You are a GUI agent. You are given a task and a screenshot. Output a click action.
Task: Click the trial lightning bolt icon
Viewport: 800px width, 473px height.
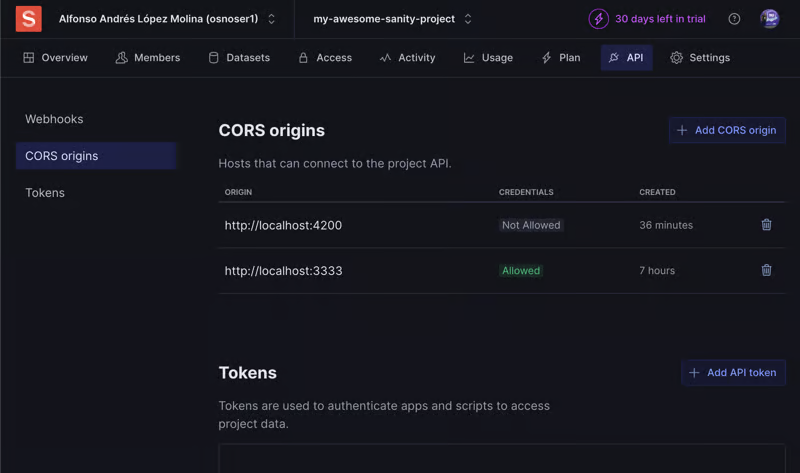pos(598,19)
